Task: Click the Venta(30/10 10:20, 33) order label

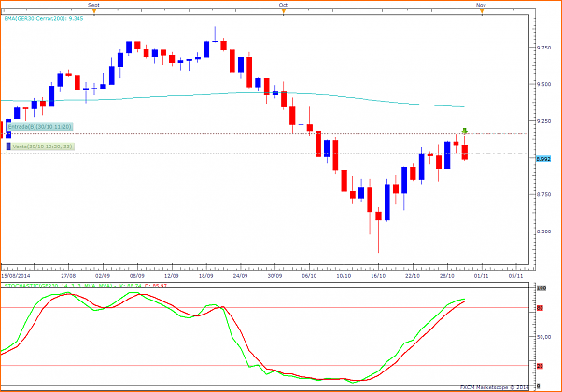Action: click(x=43, y=147)
